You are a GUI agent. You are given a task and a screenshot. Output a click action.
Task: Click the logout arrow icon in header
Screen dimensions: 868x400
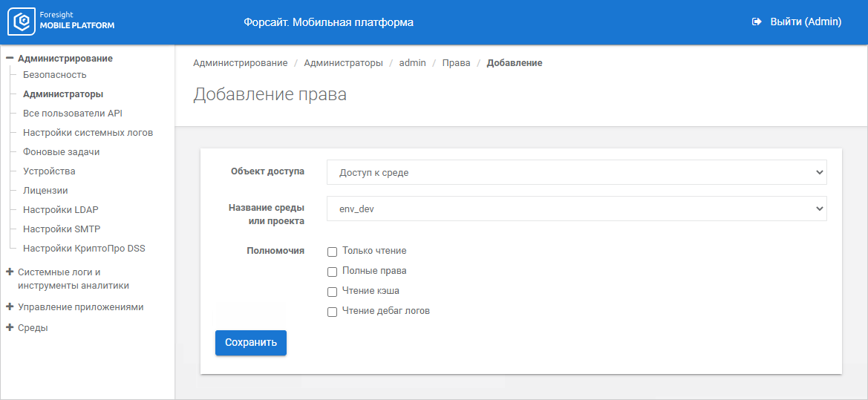757,22
